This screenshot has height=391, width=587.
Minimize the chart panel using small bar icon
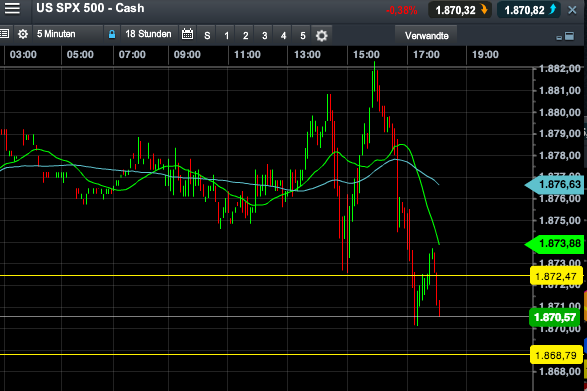click(x=559, y=37)
